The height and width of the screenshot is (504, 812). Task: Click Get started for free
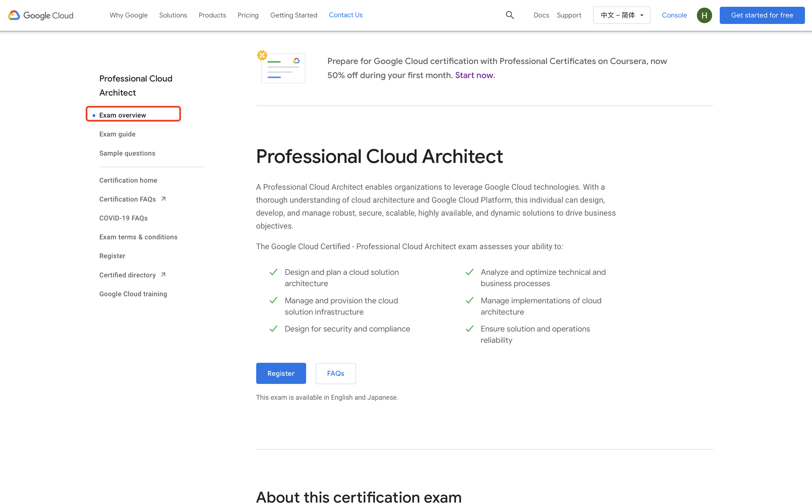click(x=762, y=15)
